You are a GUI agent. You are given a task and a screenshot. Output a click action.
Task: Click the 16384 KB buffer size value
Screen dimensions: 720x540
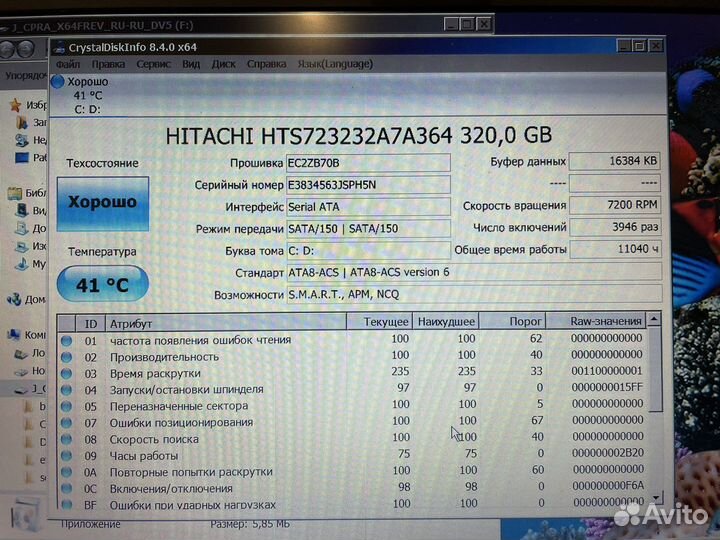tap(615, 161)
